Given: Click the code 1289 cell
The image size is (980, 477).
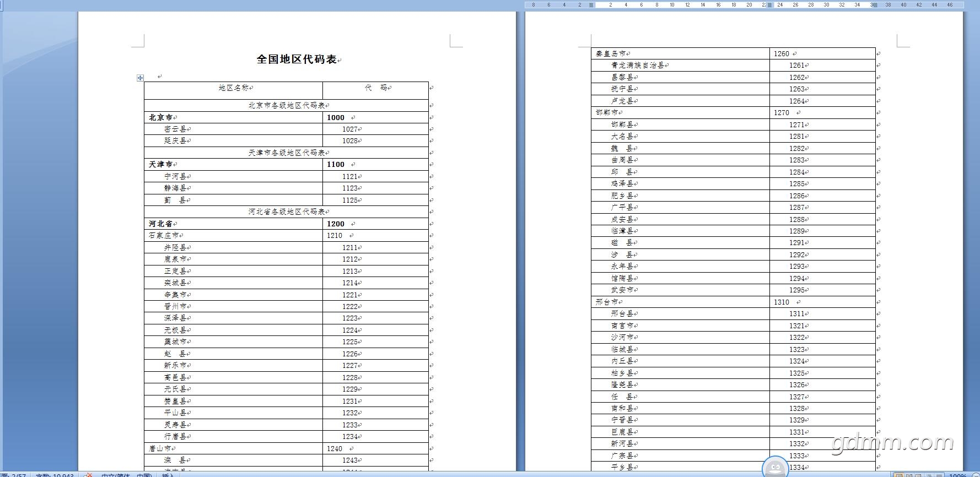Looking at the screenshot, I should [822, 231].
